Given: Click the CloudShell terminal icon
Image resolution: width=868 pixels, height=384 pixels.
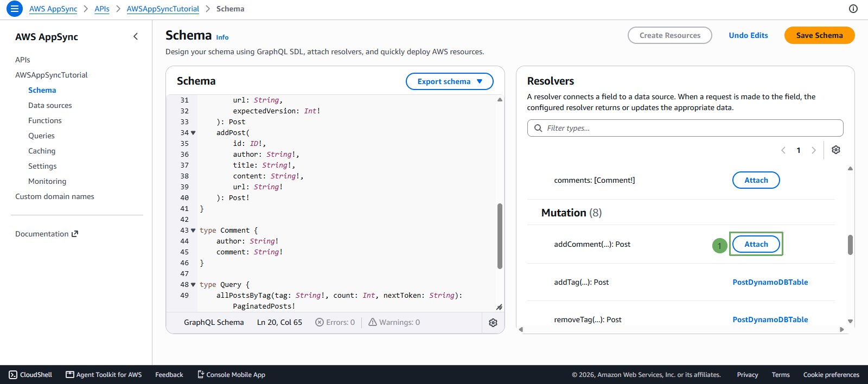Looking at the screenshot, I should [13, 375].
